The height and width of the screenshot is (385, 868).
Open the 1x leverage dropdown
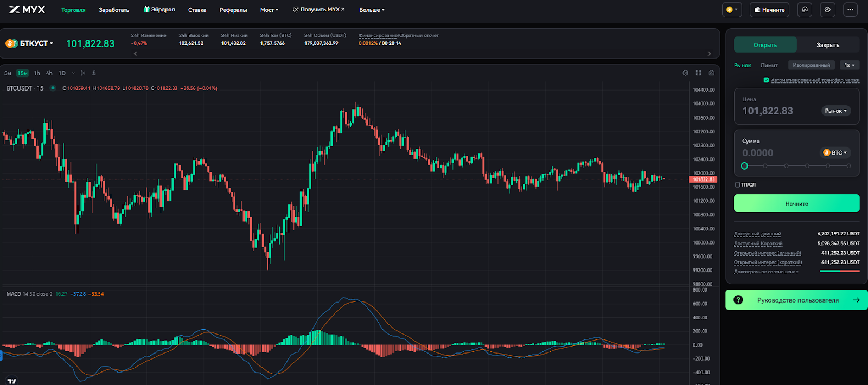(849, 65)
